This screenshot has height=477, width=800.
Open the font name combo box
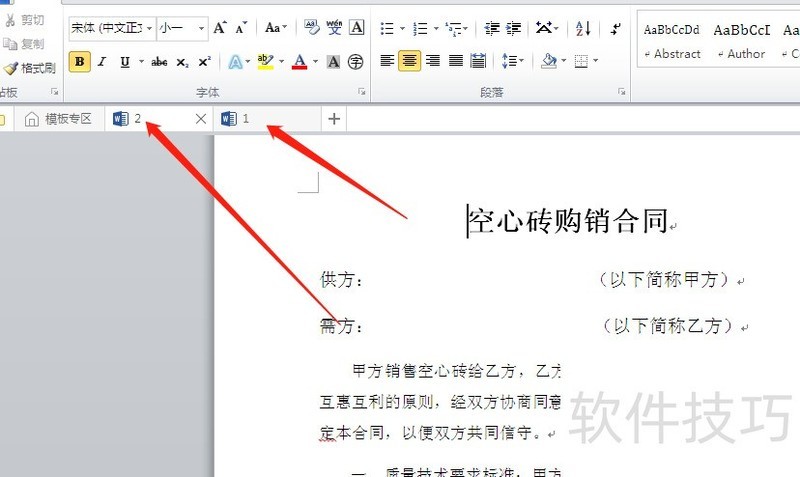[x=112, y=28]
